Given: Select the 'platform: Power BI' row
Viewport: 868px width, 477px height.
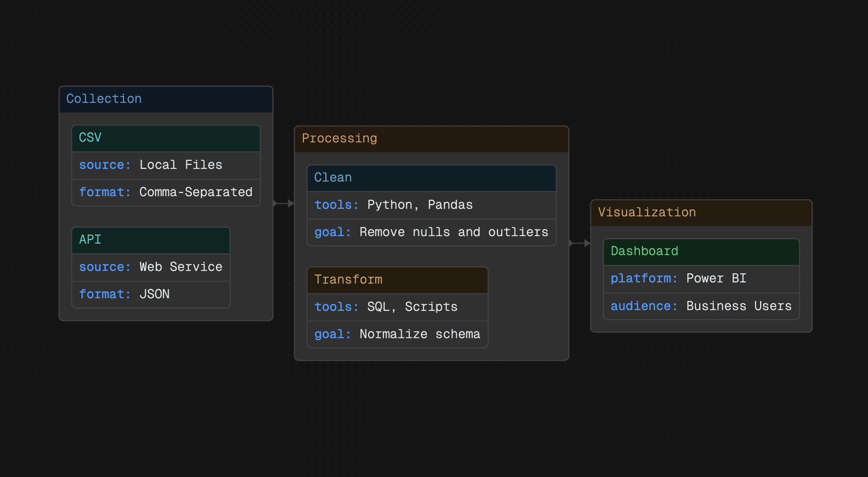Looking at the screenshot, I should point(701,279).
